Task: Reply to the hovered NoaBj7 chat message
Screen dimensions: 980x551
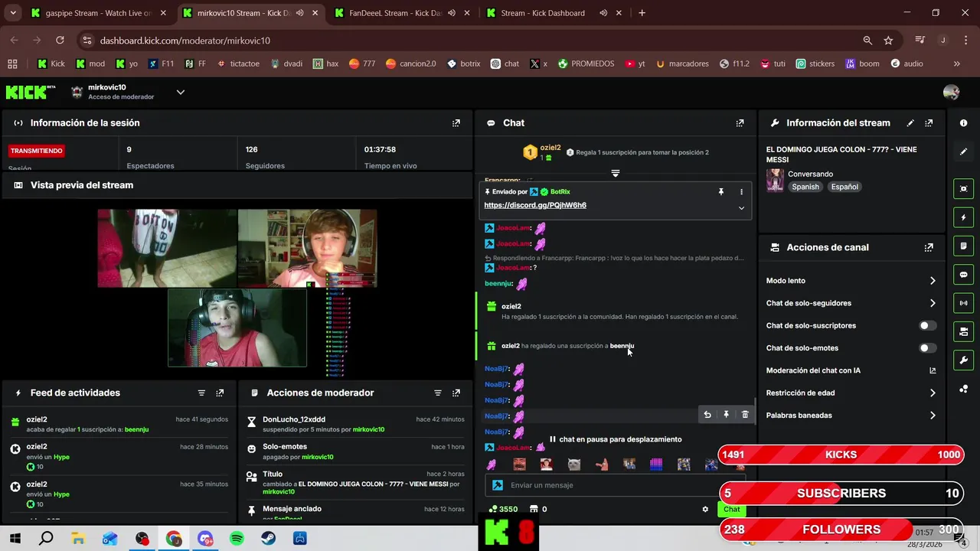Action: tap(707, 415)
